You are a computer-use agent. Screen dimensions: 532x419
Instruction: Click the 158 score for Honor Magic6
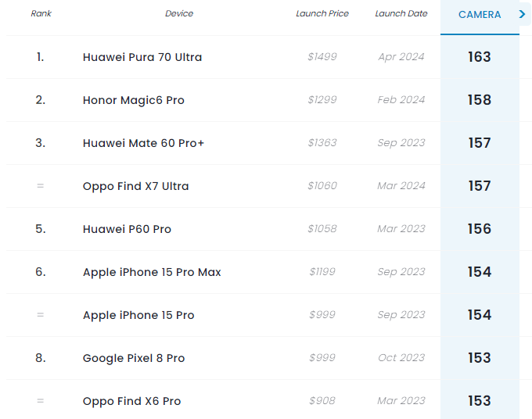pos(480,100)
